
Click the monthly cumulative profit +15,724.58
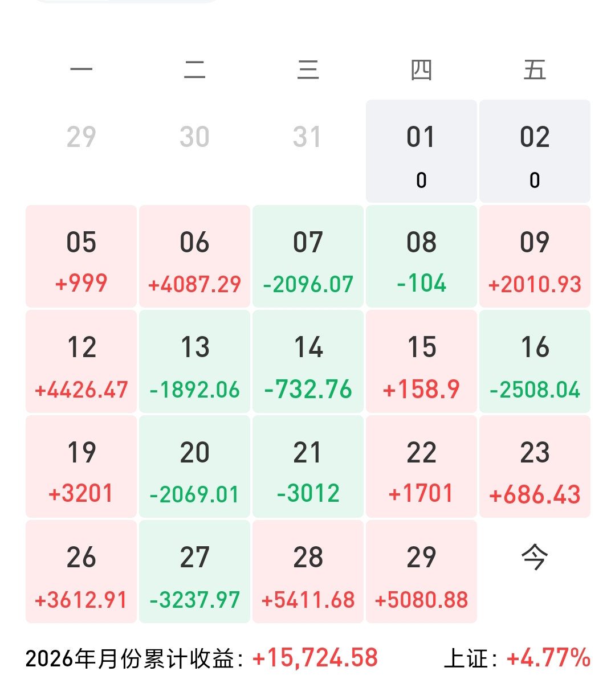pyautogui.click(x=315, y=658)
